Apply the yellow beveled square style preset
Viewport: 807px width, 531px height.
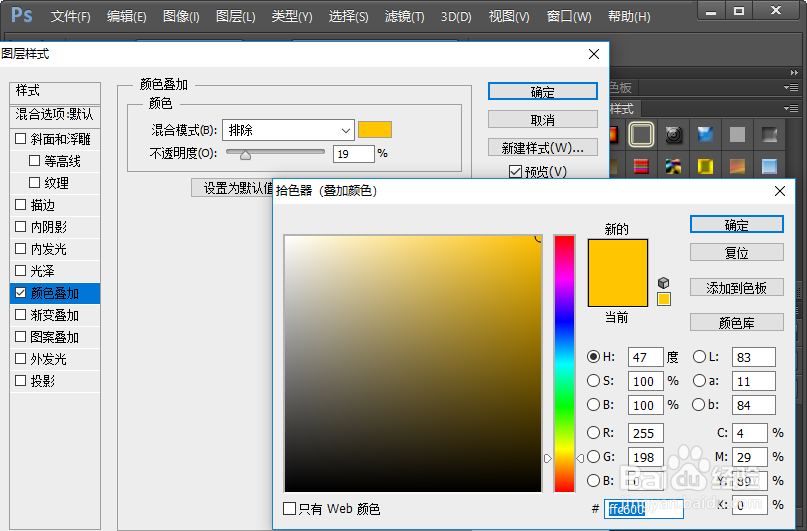[x=705, y=166]
